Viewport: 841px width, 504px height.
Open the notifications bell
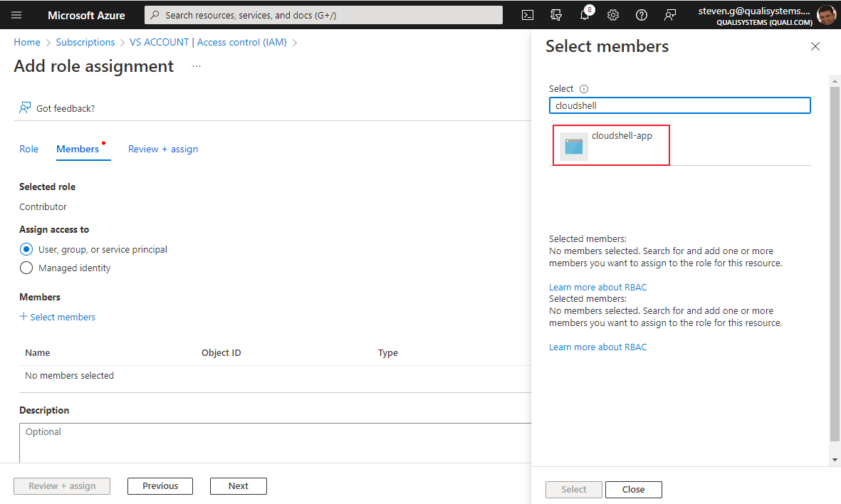[x=585, y=15]
